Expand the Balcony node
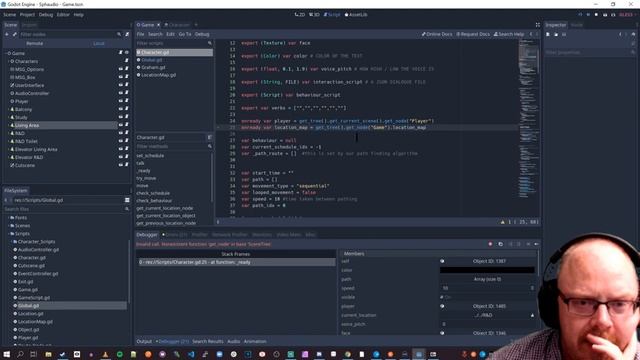Image resolution: width=640 pixels, height=360 pixels. click(x=9, y=109)
